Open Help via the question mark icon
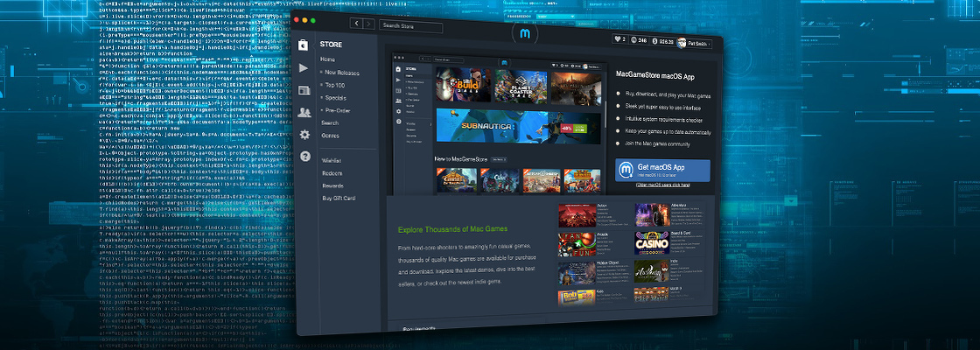Image resolution: width=980 pixels, height=350 pixels. (305, 157)
